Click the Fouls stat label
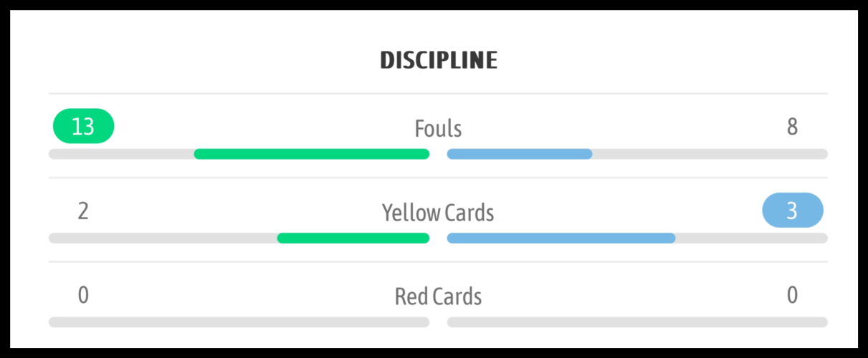Viewport: 868px width, 358px height. point(438,129)
